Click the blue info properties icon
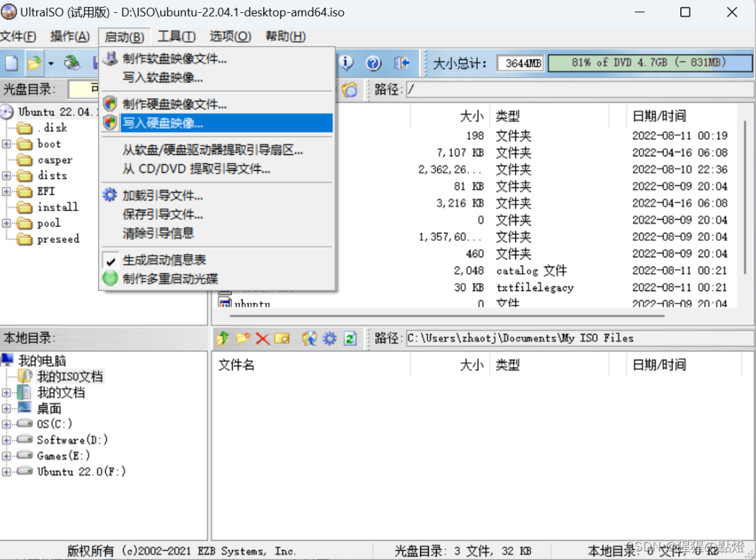 click(x=346, y=63)
